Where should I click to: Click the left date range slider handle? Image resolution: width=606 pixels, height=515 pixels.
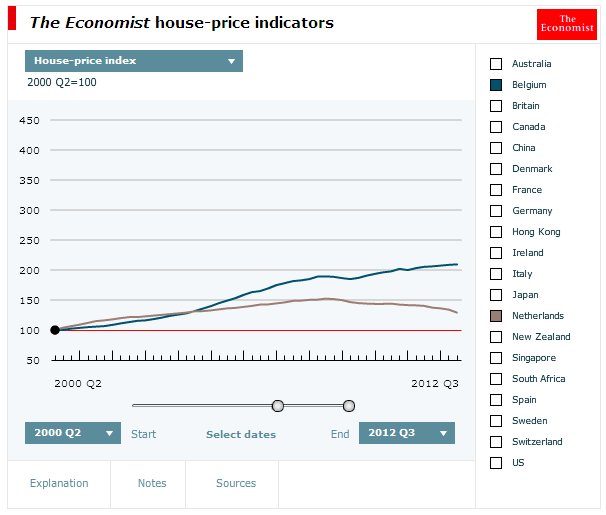point(278,405)
